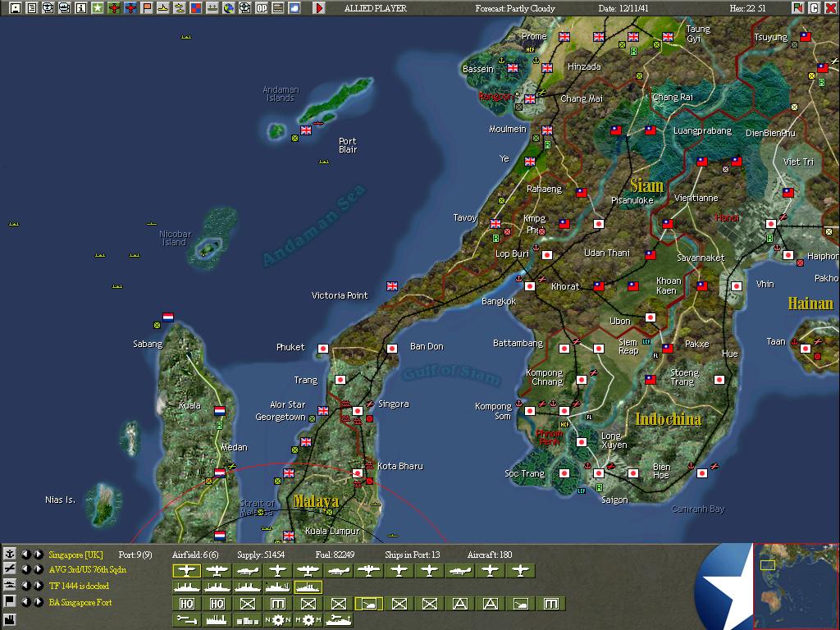Click the 'Port: 9 (9)' text
The image size is (840, 630).
click(135, 555)
